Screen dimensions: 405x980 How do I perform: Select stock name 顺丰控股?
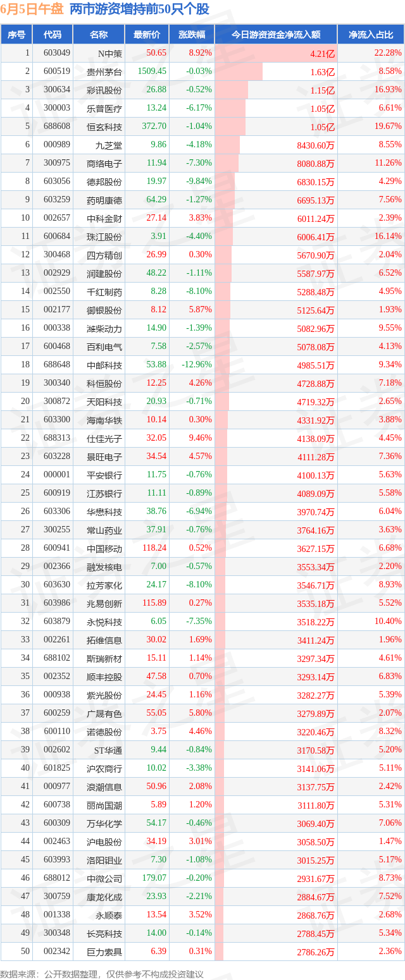click(104, 677)
